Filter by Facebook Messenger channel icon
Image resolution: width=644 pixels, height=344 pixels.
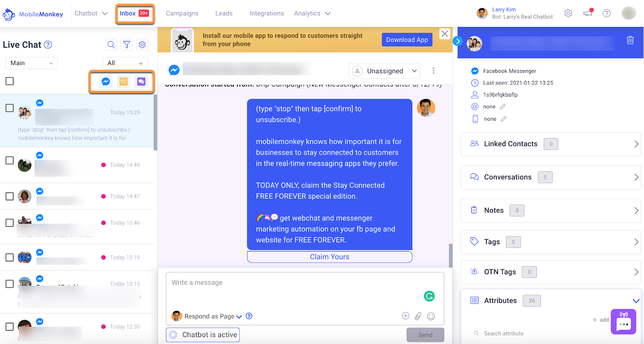[106, 82]
